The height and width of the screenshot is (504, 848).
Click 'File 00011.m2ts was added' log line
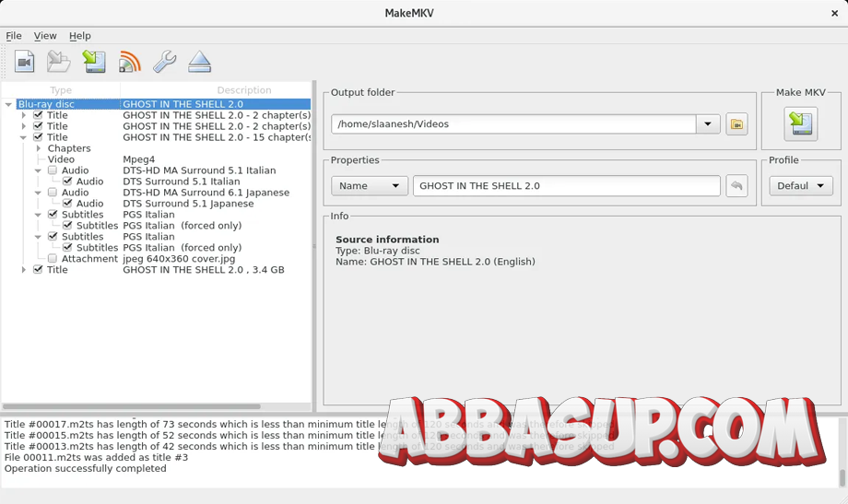point(96,458)
